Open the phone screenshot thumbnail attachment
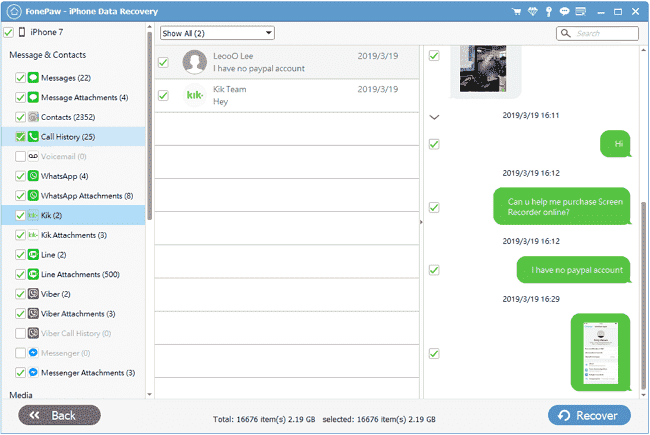Viewport: 650px width, 435px height. [601, 352]
